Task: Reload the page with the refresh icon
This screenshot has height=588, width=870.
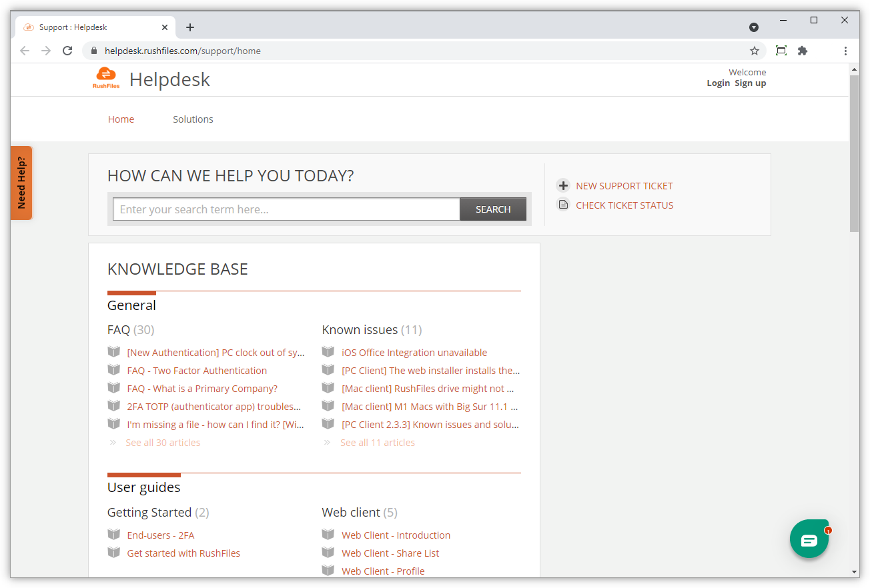Action: point(67,51)
